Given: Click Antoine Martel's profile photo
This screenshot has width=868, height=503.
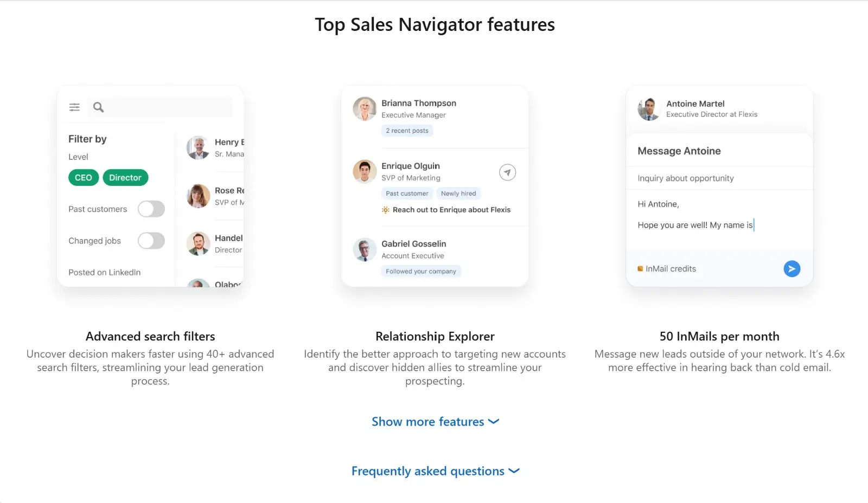Looking at the screenshot, I should point(649,109).
